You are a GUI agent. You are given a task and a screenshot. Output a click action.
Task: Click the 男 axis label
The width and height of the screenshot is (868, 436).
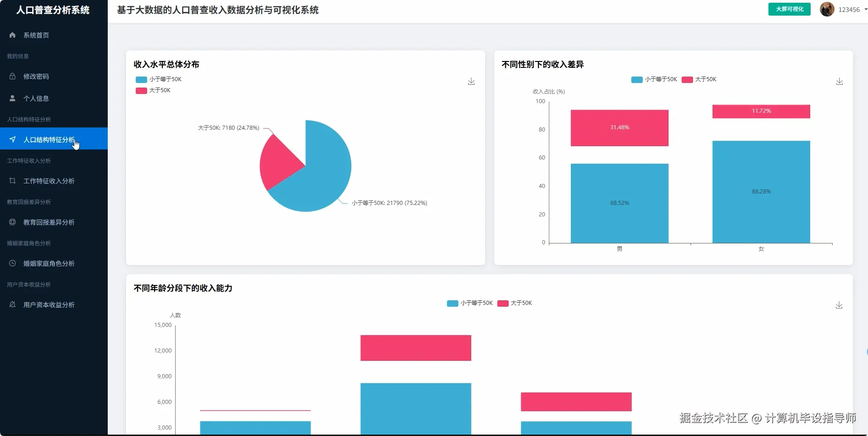[x=619, y=249]
